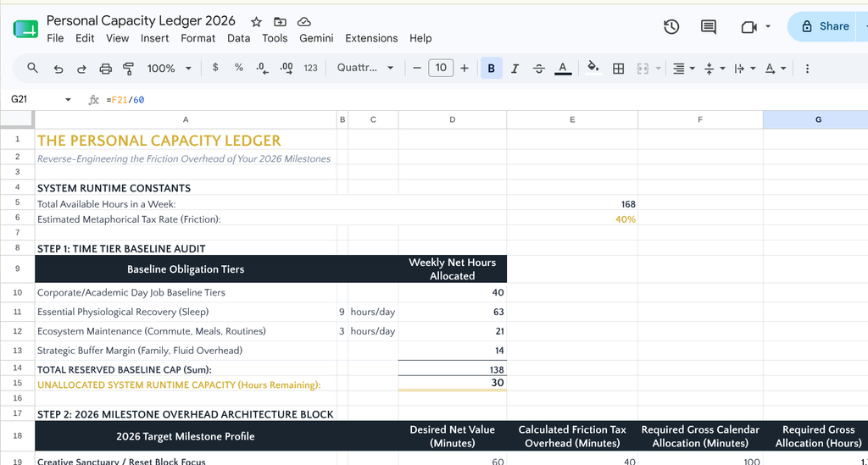868x465 pixels.
Task: Open vertical align dropdown
Action: 715,69
